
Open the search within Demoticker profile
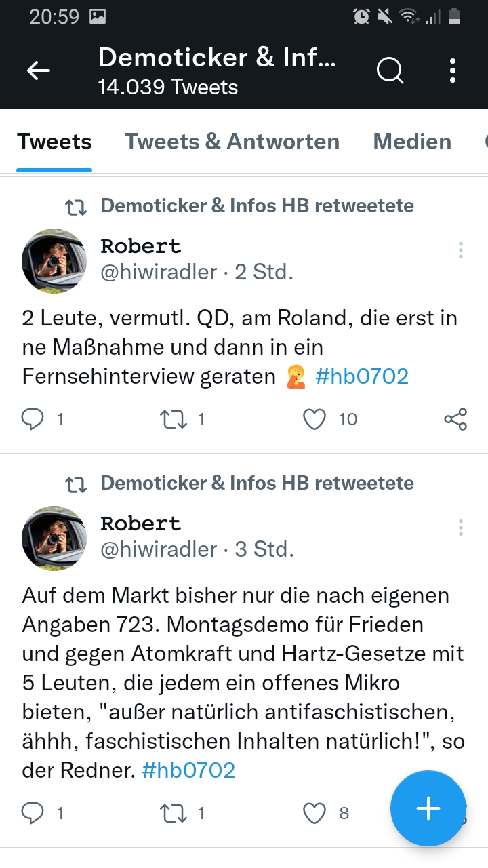(390, 71)
